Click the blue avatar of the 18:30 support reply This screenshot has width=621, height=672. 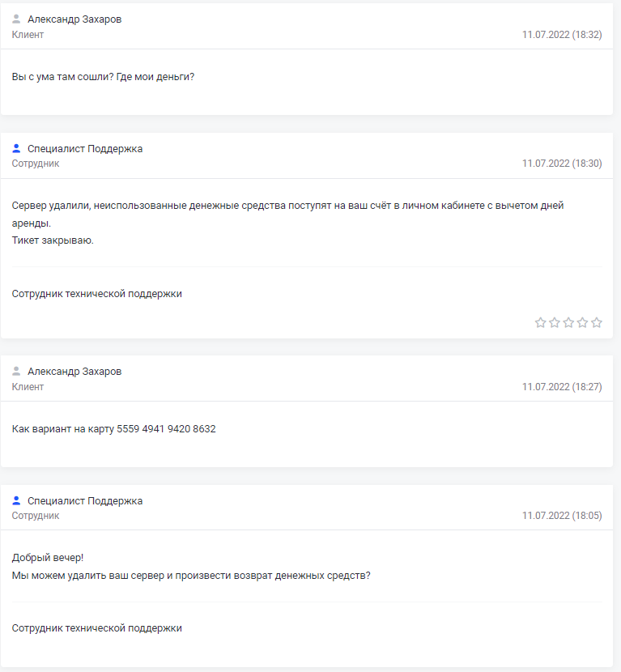(16, 148)
